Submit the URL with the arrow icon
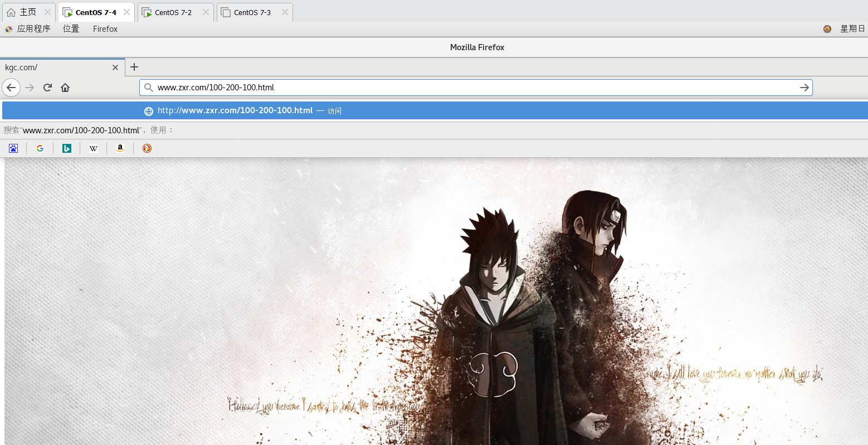The width and height of the screenshot is (868, 445). 804,87
